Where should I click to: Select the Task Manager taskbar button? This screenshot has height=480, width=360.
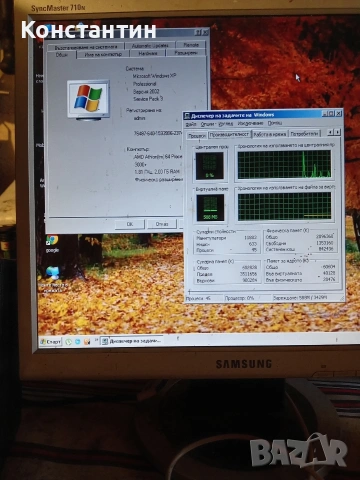coord(132,341)
